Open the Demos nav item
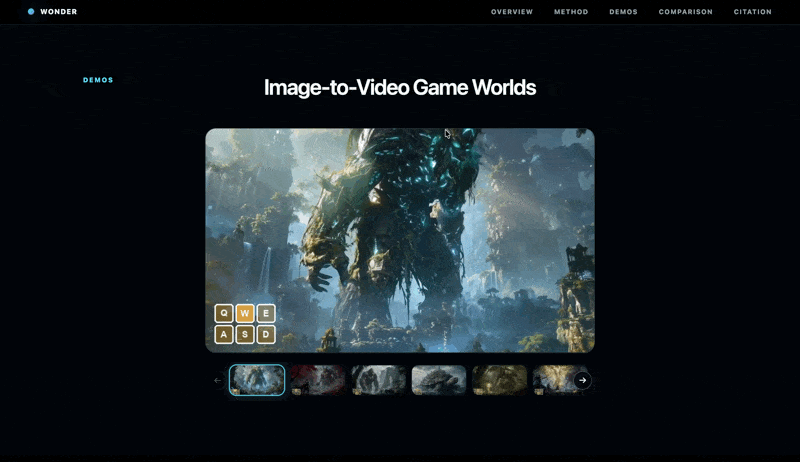This screenshot has height=462, width=800. click(623, 12)
